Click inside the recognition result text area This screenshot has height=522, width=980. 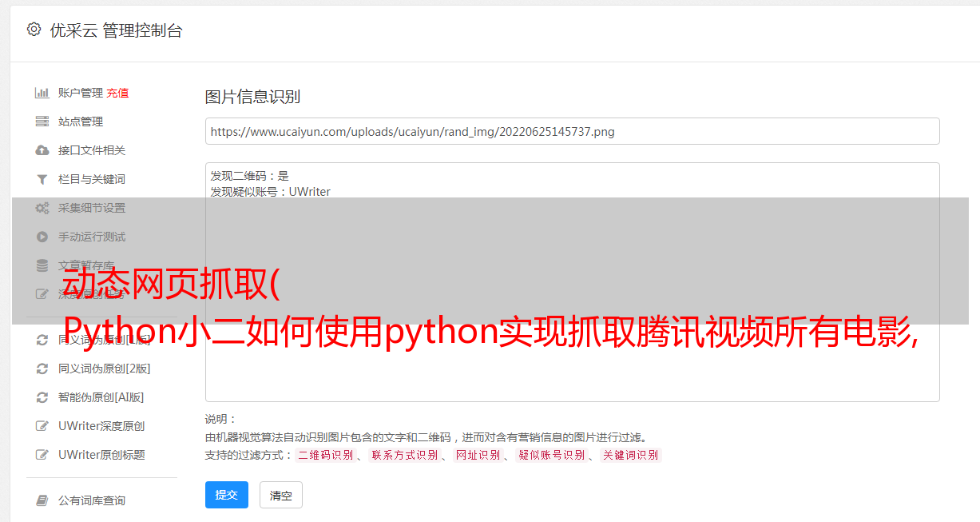point(572,281)
